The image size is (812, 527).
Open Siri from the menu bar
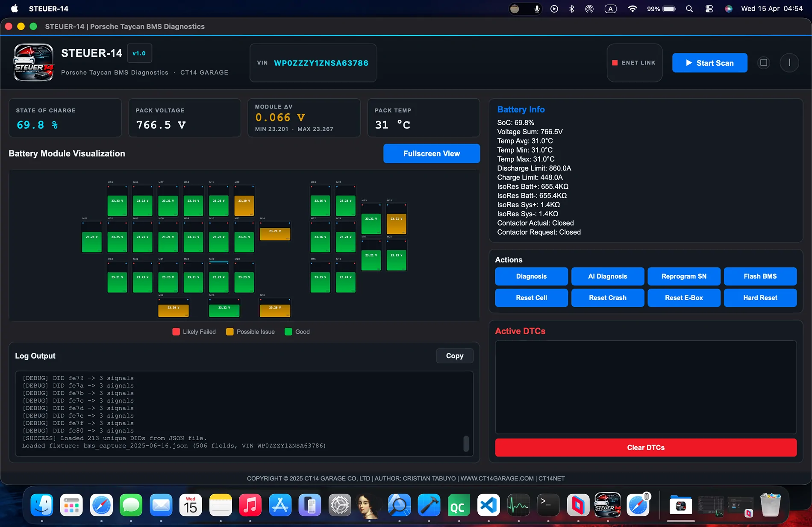[x=729, y=9]
